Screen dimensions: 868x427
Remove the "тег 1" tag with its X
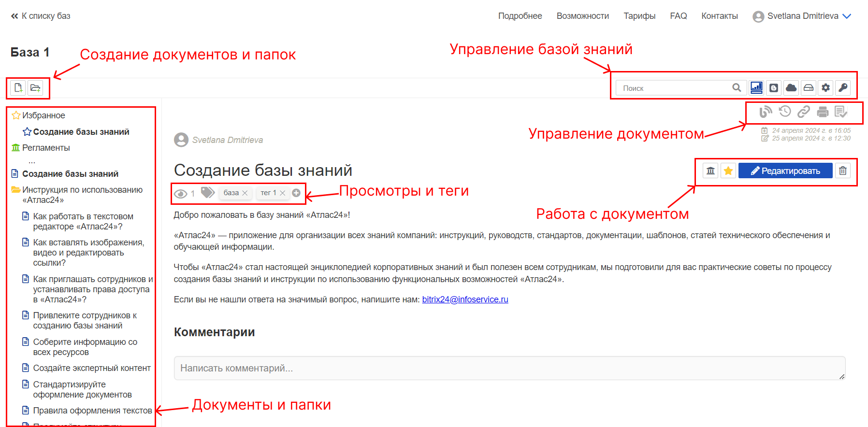(283, 193)
